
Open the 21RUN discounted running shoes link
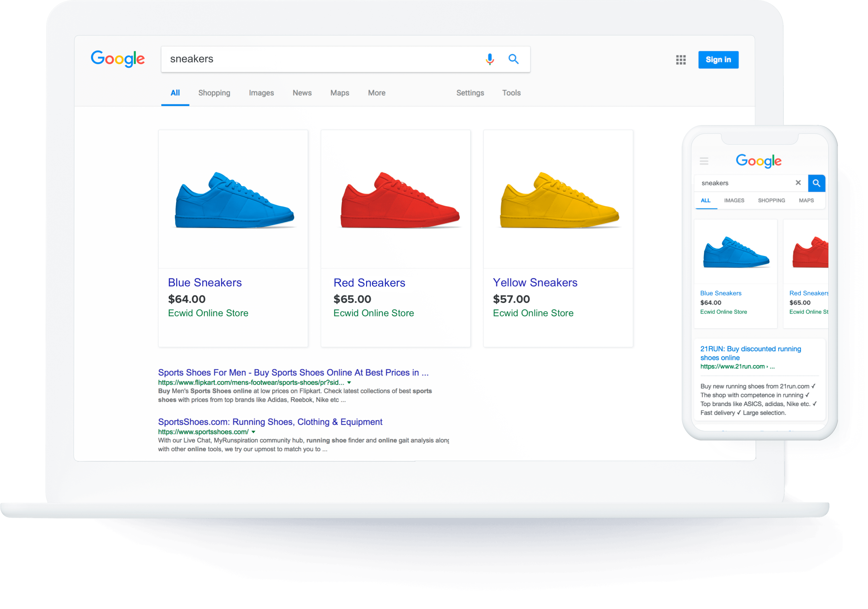click(750, 353)
